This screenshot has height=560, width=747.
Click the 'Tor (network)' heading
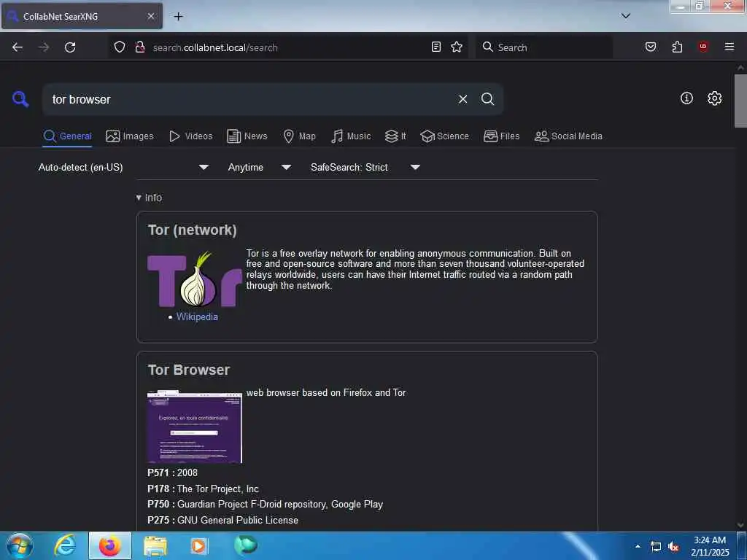[193, 230]
